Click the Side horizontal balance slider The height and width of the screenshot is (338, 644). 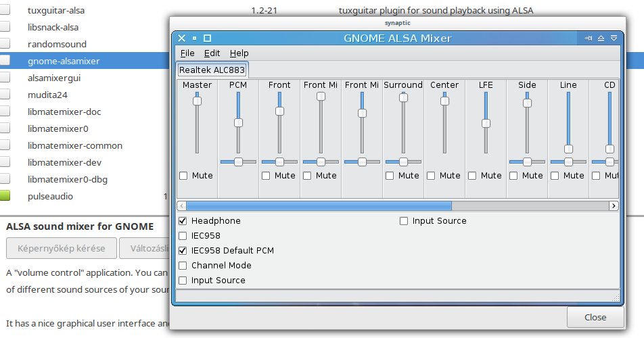(528, 162)
